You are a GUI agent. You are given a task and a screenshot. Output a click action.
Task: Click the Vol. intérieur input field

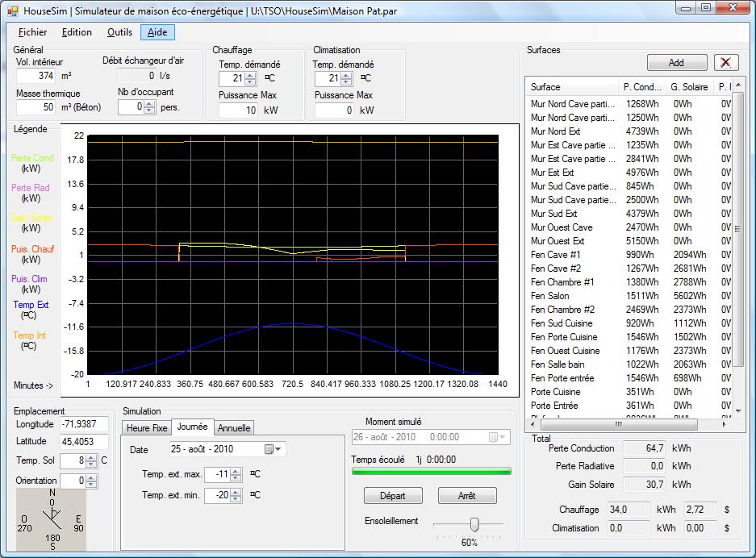37,76
